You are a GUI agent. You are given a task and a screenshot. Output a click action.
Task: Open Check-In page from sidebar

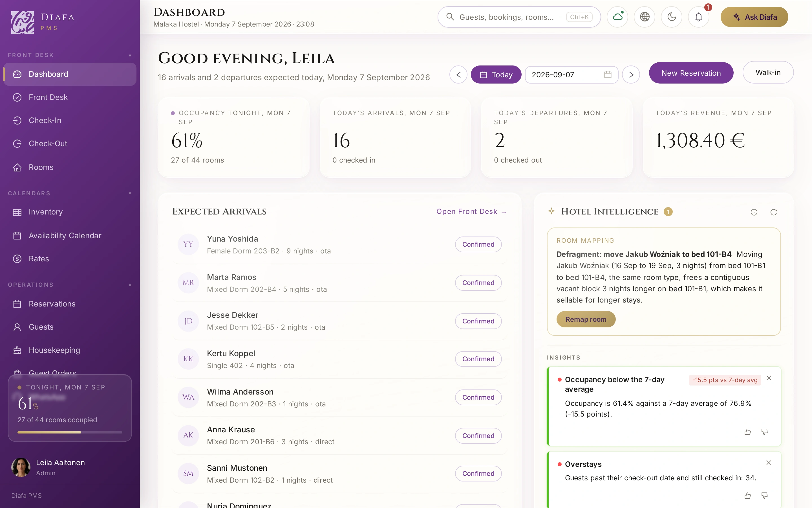click(70, 120)
